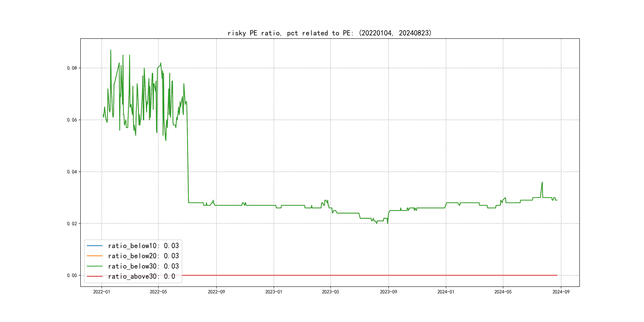
Task: Select the ratio_above30: 0.0 legend label
Action: point(142,276)
